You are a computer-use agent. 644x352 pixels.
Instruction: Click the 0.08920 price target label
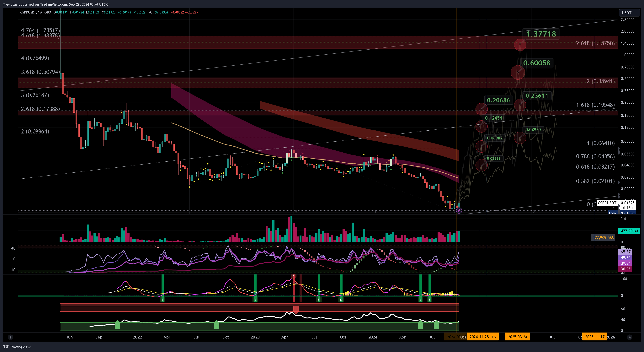pyautogui.click(x=533, y=130)
